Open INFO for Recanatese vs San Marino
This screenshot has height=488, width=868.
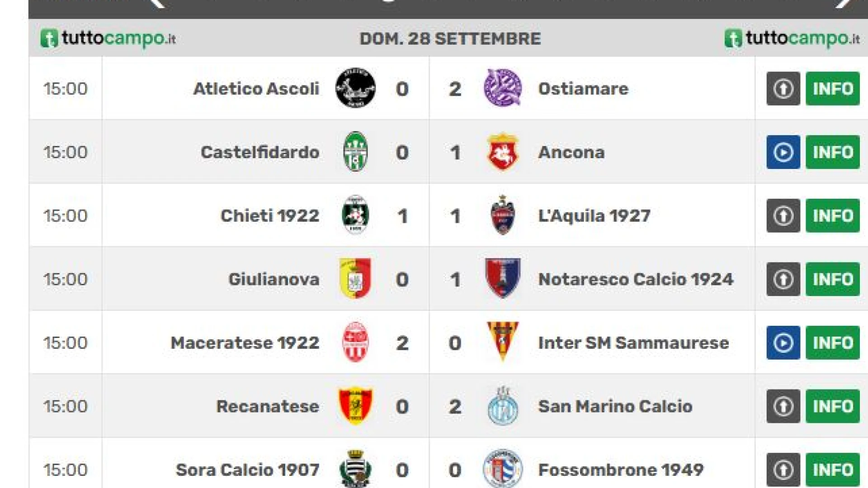pyautogui.click(x=832, y=407)
